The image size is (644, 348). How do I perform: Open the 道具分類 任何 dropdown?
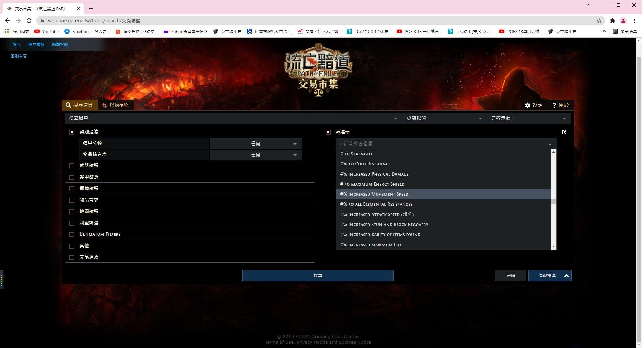pyautogui.click(x=256, y=143)
